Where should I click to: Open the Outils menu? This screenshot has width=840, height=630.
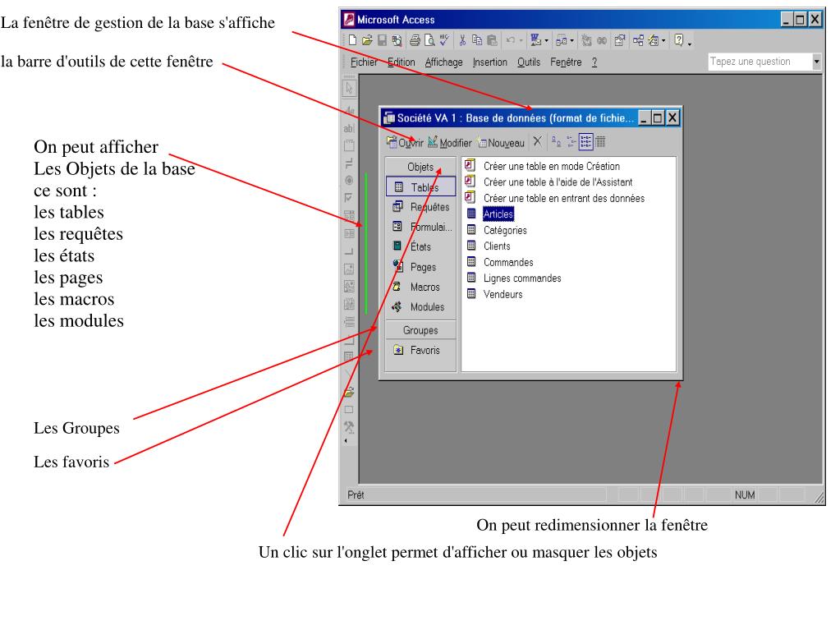529,62
